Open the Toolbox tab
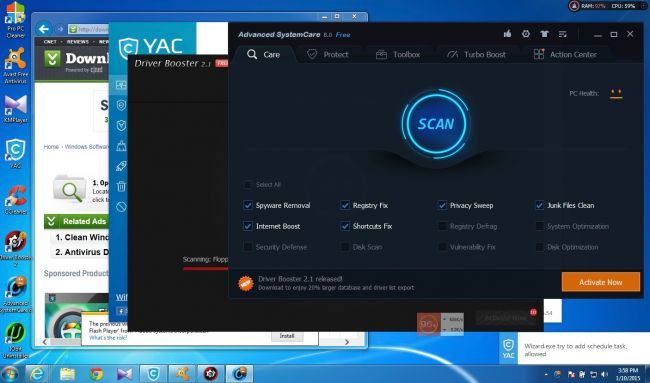The width and height of the screenshot is (650, 383). point(398,54)
